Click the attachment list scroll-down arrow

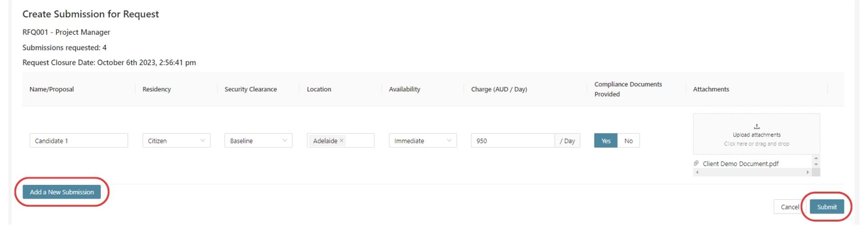[x=816, y=165]
